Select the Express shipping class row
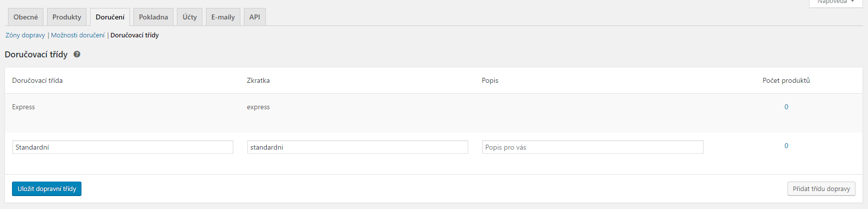 tap(434, 113)
